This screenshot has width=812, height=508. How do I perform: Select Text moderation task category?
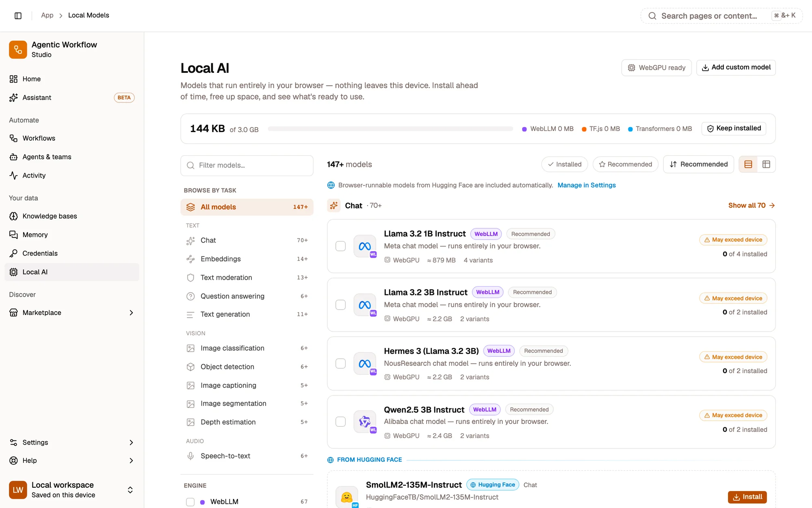pyautogui.click(x=247, y=278)
